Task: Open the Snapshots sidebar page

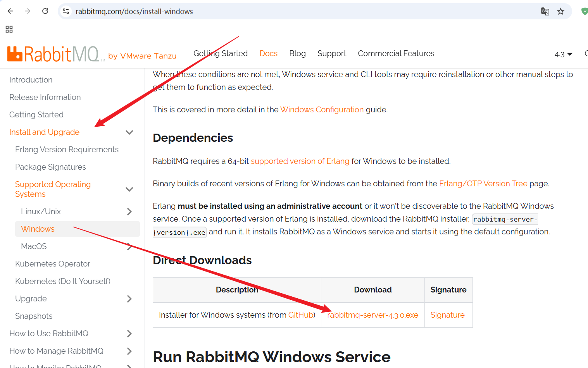Action: [34, 316]
